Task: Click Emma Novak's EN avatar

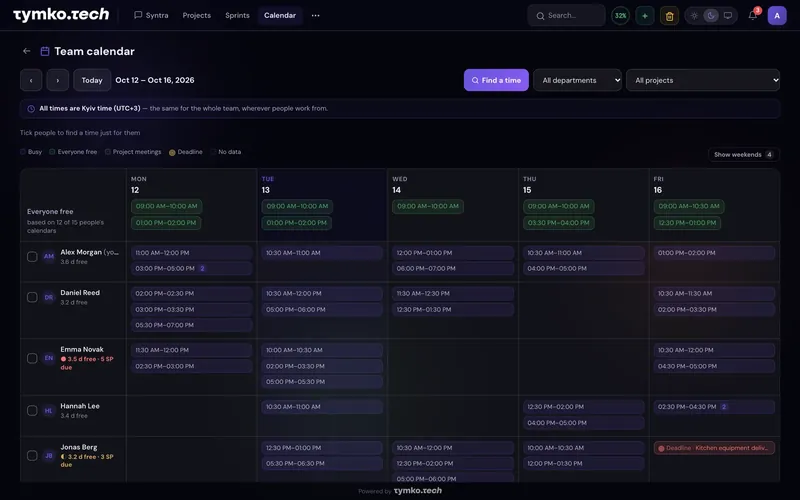Action: click(x=49, y=358)
